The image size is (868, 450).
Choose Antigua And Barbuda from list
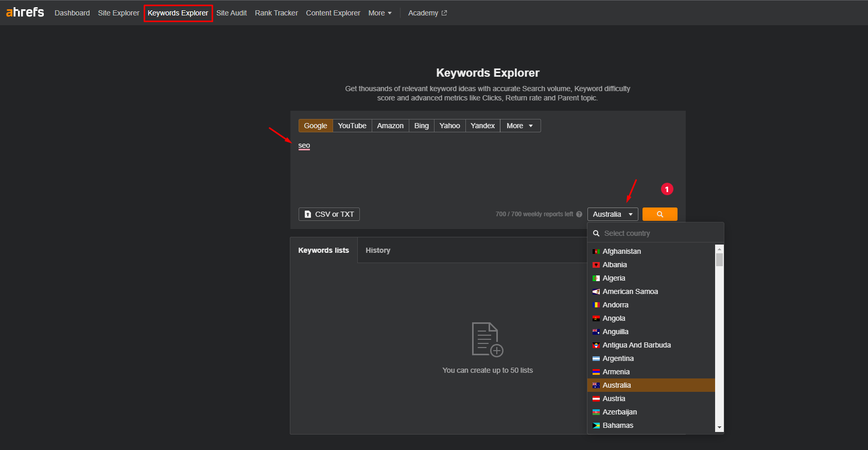pos(651,345)
